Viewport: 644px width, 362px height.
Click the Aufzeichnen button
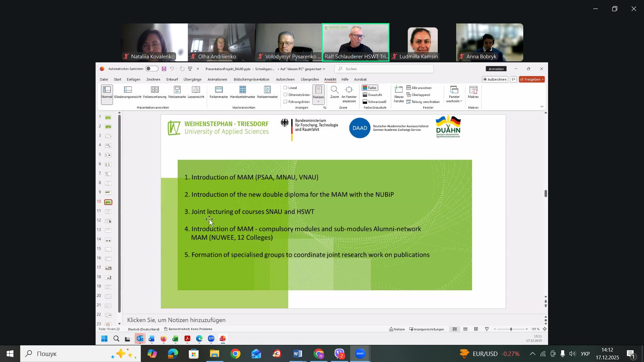[x=495, y=79]
